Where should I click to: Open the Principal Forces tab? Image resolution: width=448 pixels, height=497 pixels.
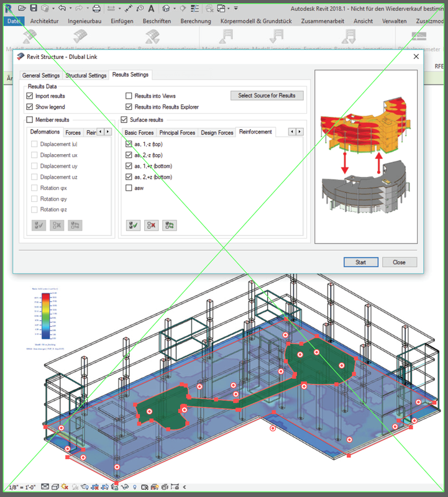point(177,132)
